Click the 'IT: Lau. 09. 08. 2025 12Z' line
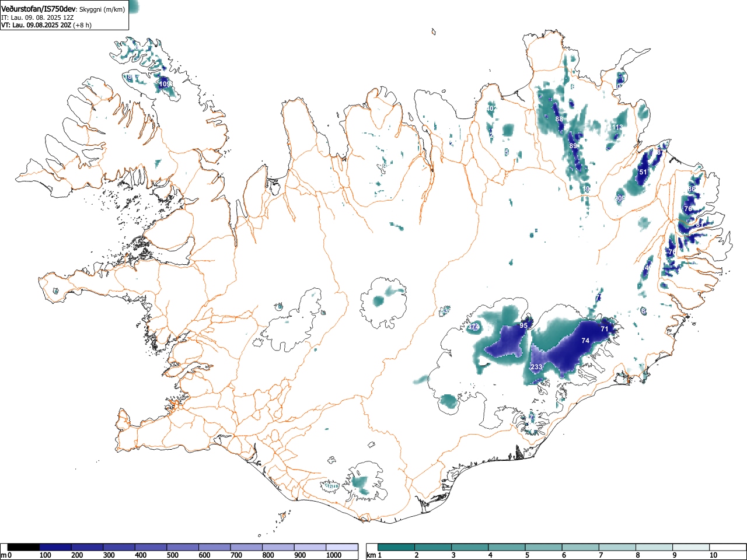The image size is (747, 560). click(x=37, y=17)
